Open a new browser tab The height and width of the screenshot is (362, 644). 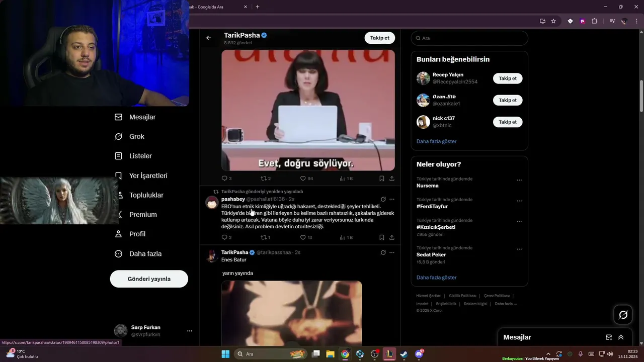click(x=258, y=7)
